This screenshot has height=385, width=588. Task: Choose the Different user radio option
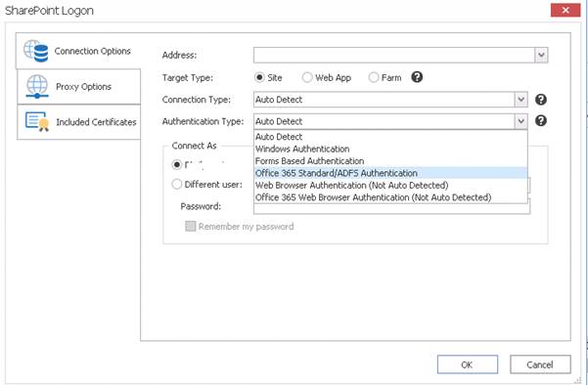(x=177, y=185)
